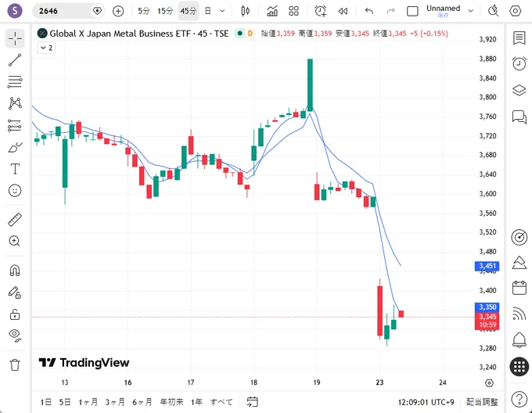Toggle lock all drawings
532x413 pixels.
tap(15, 314)
